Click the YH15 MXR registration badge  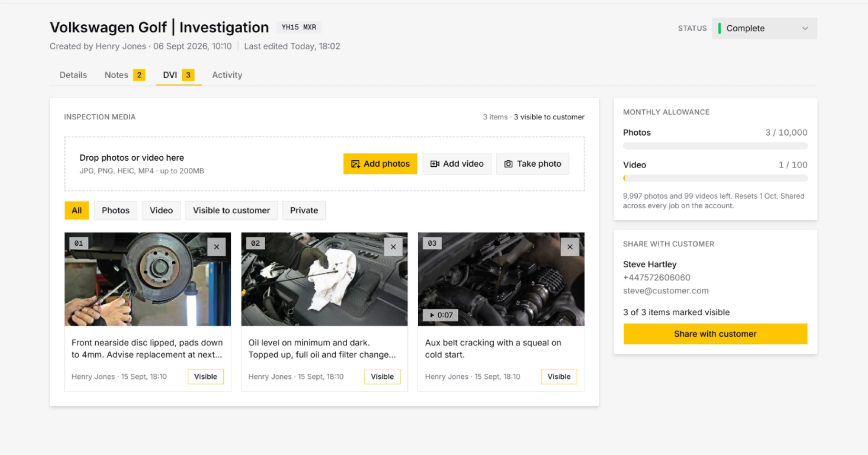point(299,27)
